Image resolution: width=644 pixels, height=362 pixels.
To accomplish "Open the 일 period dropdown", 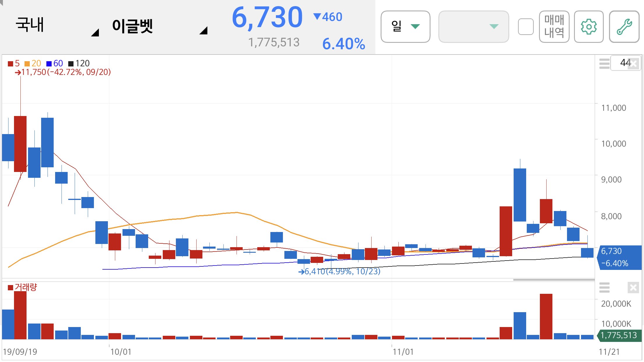I will click(405, 27).
